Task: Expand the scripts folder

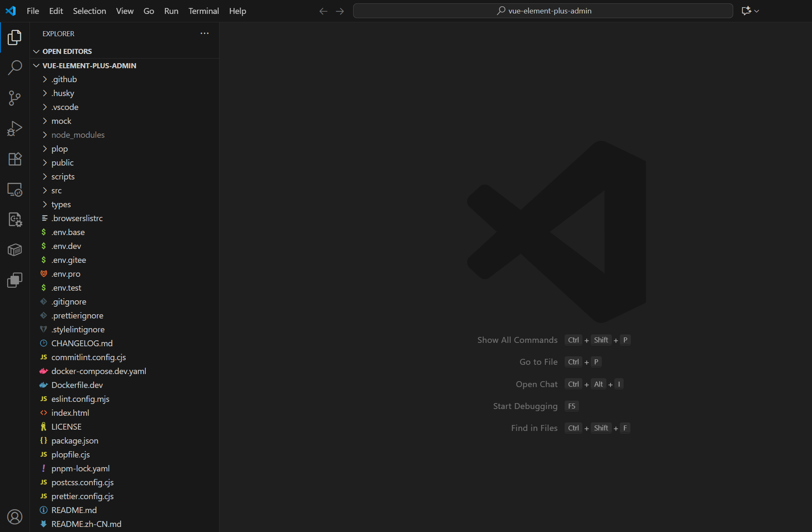Action: [124, 176]
